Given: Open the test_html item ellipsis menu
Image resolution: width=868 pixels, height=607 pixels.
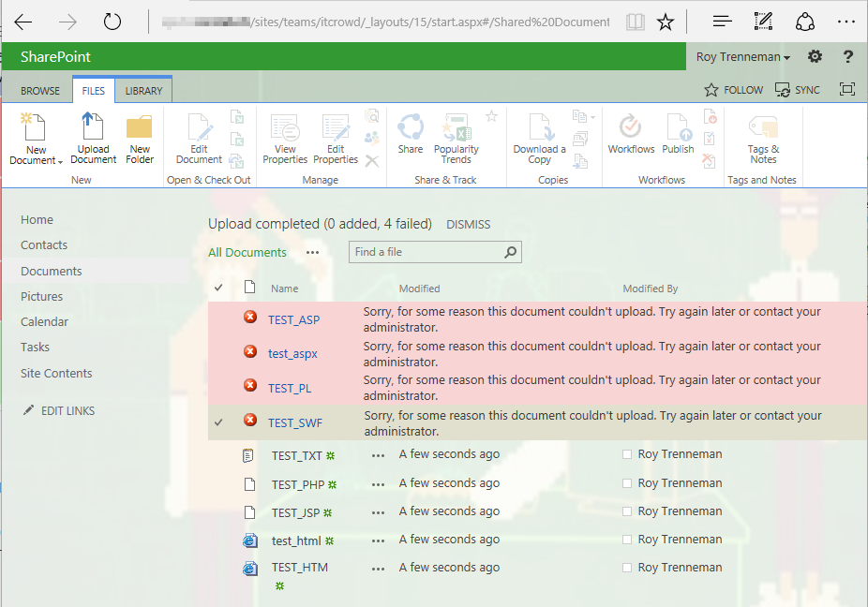Looking at the screenshot, I should (x=378, y=541).
